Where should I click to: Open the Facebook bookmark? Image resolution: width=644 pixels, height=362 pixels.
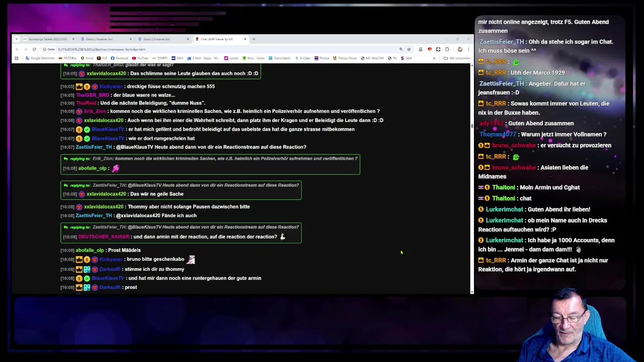tap(120, 58)
